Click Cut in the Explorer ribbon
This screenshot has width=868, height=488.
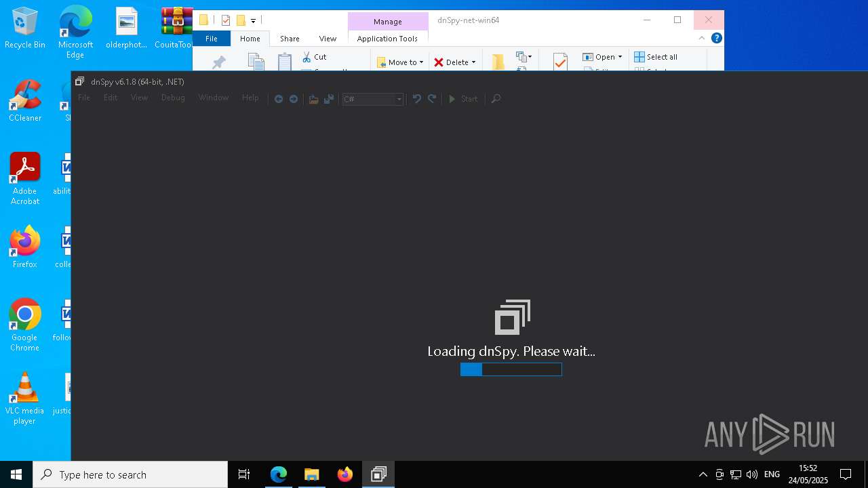click(x=314, y=57)
